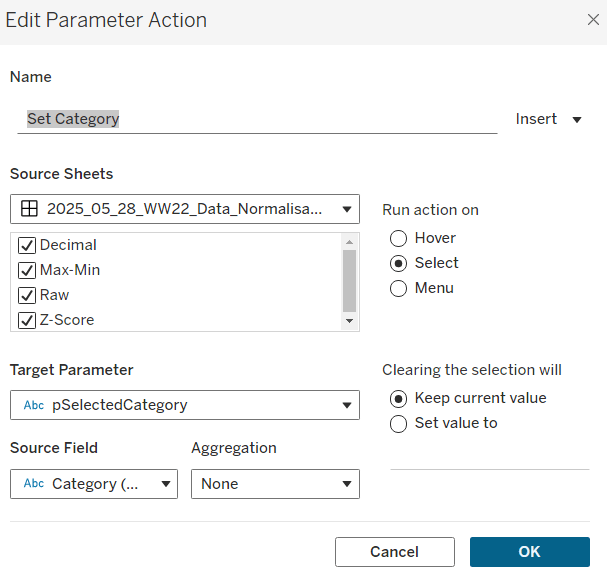Click the dashboard grid icon in Source Sheets
The width and height of the screenshot is (607, 572).
click(x=30, y=209)
